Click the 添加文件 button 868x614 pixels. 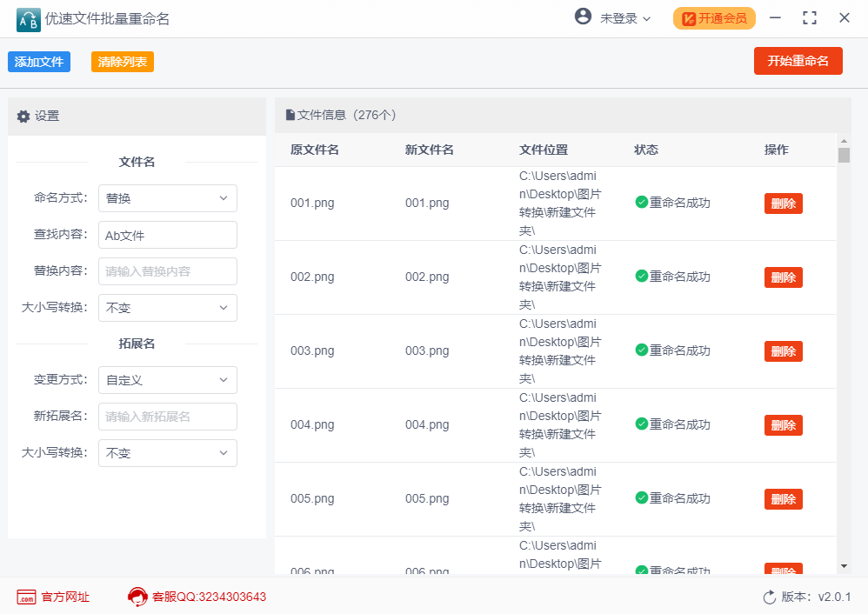(x=39, y=62)
